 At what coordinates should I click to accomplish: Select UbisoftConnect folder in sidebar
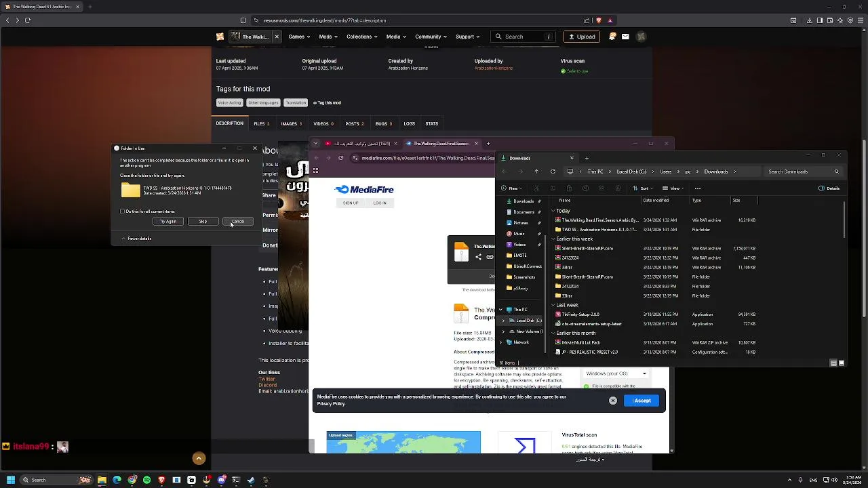tap(524, 266)
